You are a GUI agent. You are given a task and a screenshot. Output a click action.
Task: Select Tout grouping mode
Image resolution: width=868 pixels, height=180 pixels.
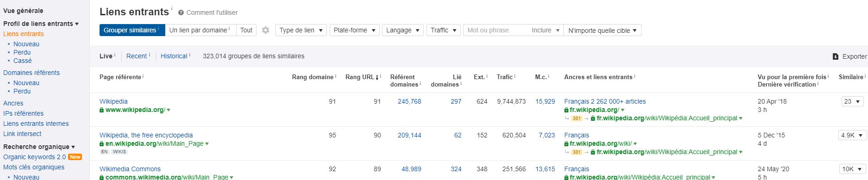tap(246, 30)
